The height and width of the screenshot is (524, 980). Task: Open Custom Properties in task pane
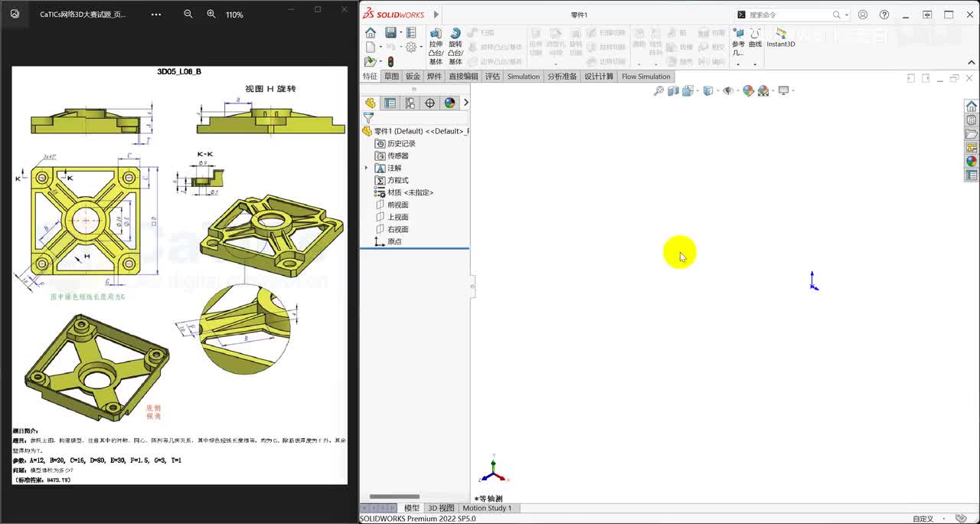click(972, 175)
